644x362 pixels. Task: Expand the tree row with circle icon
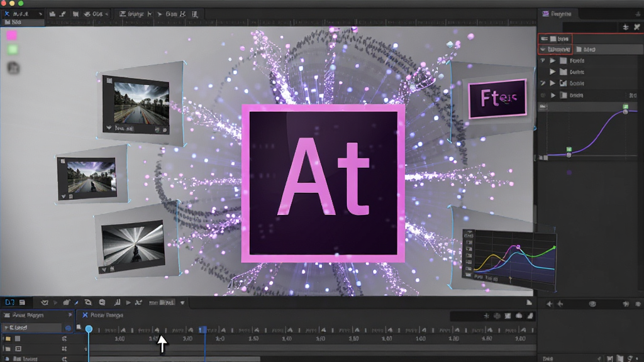pos(553,96)
